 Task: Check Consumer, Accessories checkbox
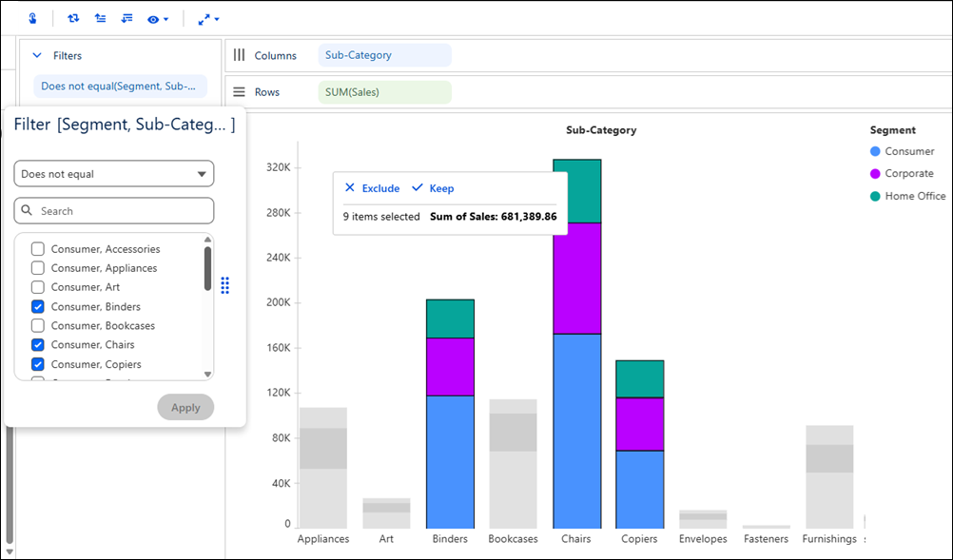pos(38,249)
